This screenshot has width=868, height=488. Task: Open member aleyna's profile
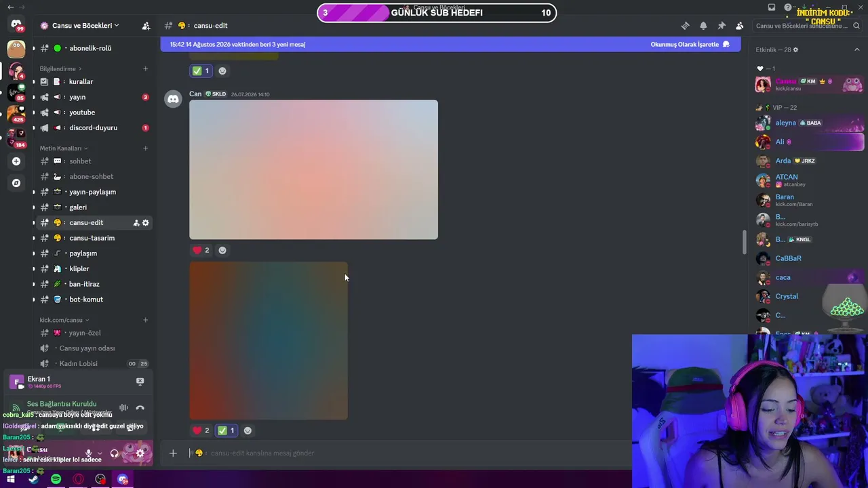[x=809, y=123]
